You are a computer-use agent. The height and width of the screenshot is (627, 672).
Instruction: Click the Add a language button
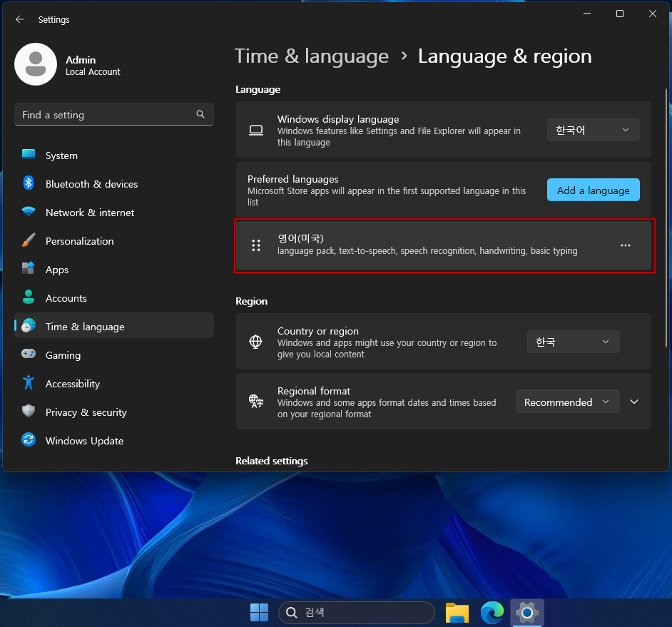coord(593,190)
